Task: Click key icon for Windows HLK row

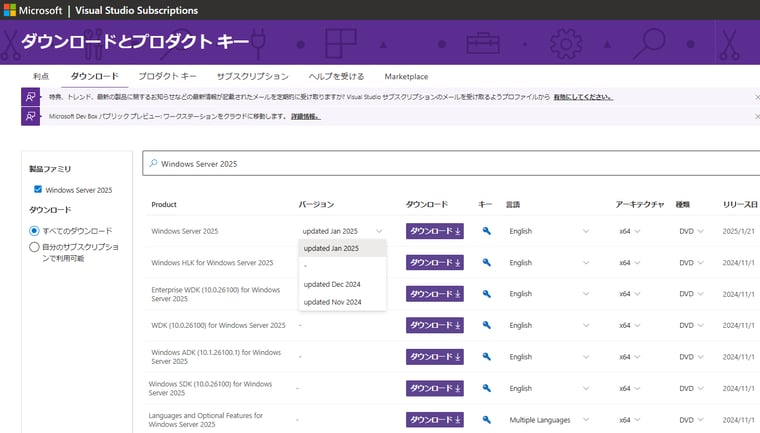Action: (x=487, y=263)
